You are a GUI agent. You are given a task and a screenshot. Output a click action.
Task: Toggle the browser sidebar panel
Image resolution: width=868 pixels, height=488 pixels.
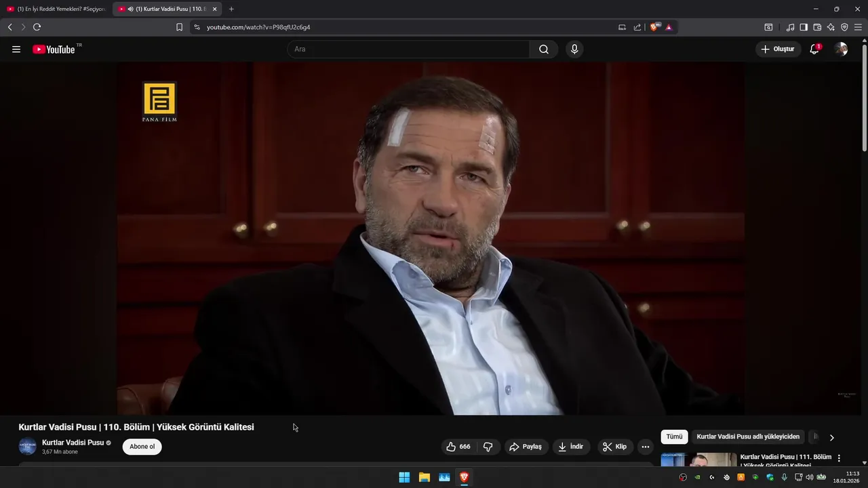point(804,27)
